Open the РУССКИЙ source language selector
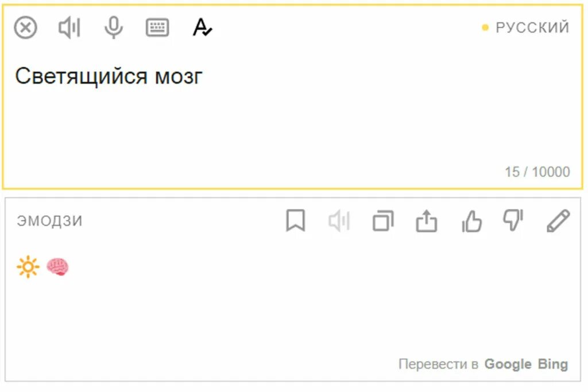588x392 pixels. tap(526, 28)
